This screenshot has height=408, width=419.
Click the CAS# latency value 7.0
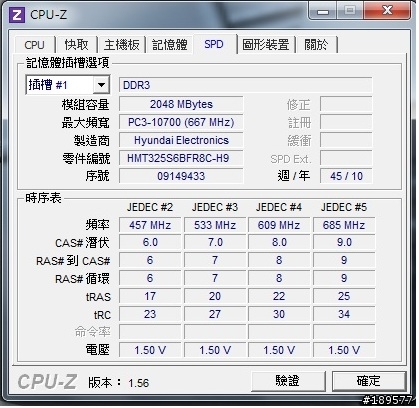point(215,243)
